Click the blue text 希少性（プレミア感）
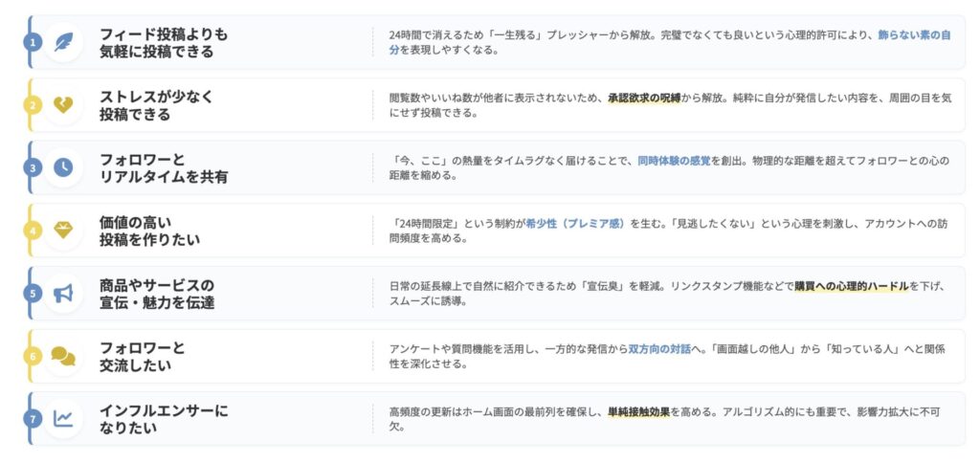This screenshot has height=463, width=980. tap(574, 223)
